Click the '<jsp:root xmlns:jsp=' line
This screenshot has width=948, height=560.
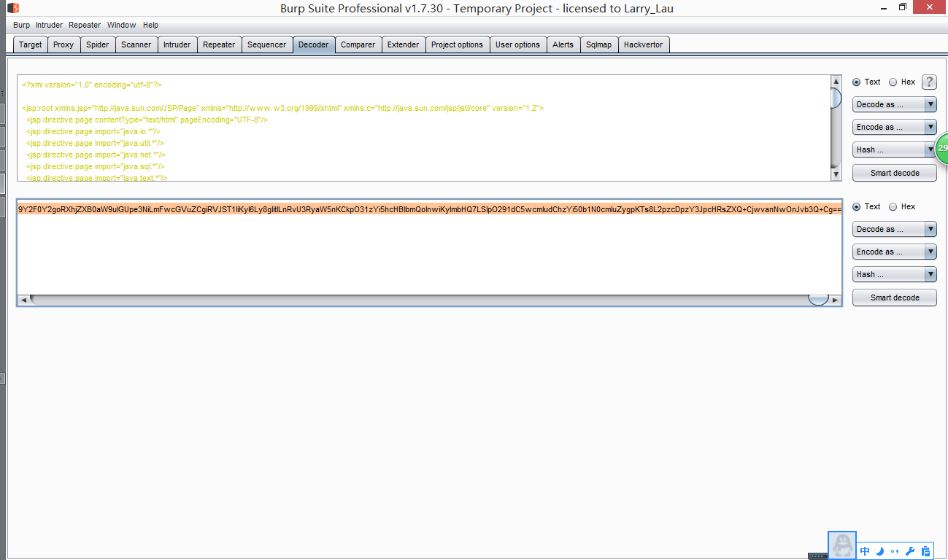click(x=282, y=108)
